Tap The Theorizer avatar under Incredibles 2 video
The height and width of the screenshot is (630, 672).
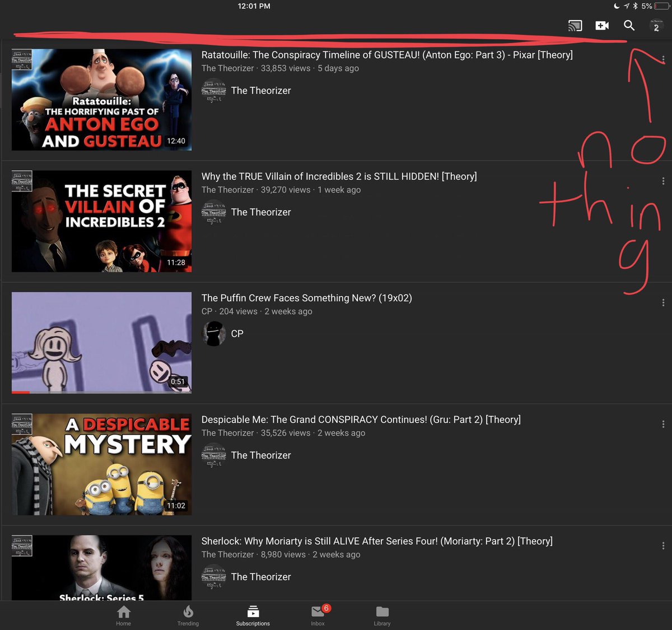coord(213,212)
